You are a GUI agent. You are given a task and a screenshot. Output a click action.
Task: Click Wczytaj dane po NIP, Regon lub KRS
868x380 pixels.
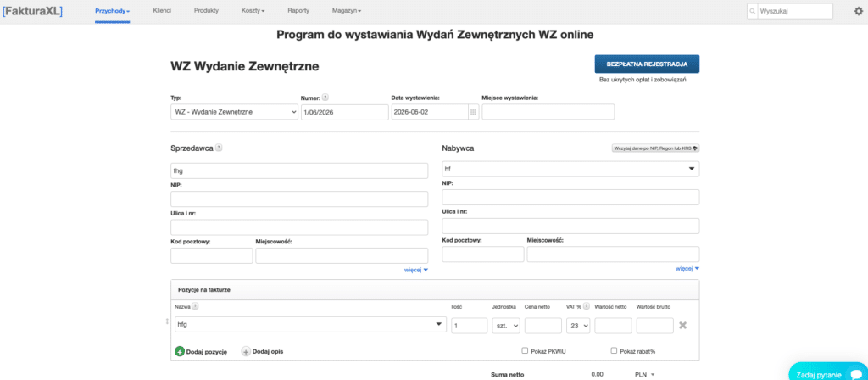click(x=655, y=148)
